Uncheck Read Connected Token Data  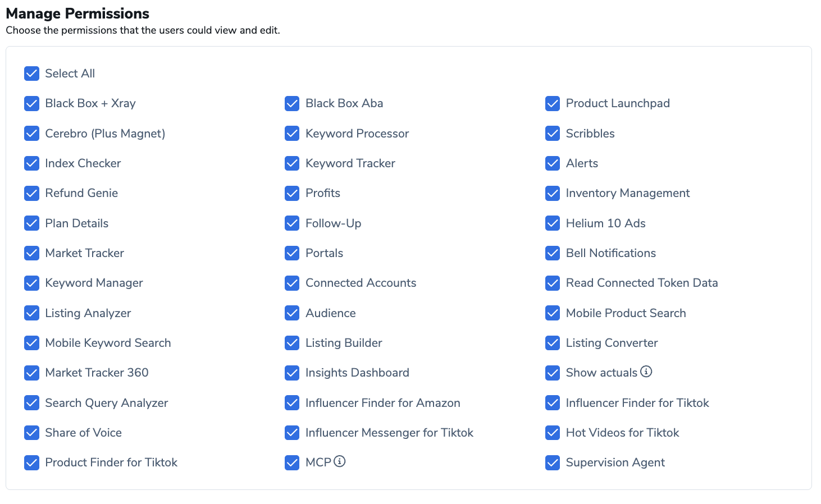pos(553,283)
